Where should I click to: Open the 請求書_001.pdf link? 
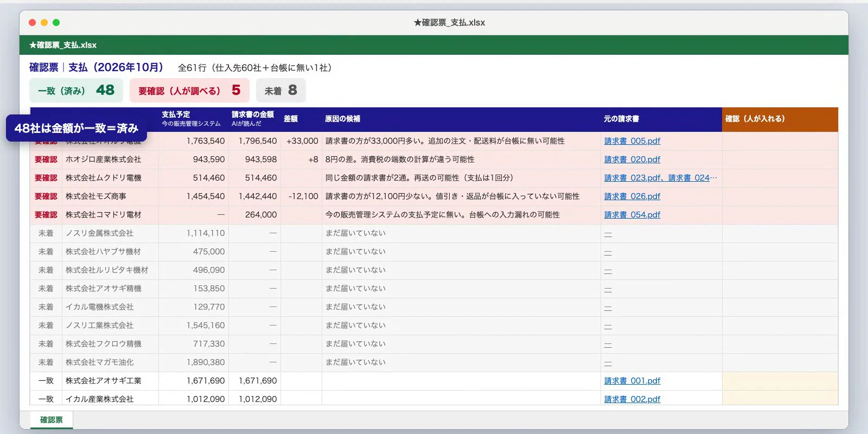632,381
